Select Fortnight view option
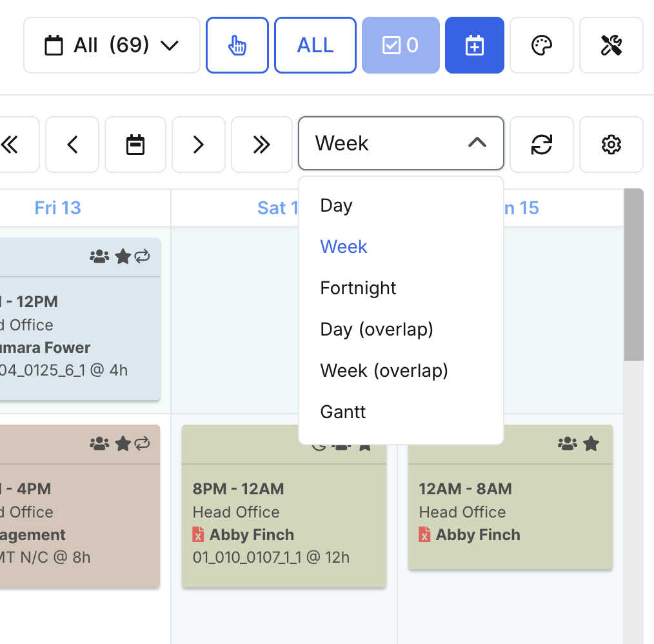The image size is (654, 644). pyautogui.click(x=358, y=288)
